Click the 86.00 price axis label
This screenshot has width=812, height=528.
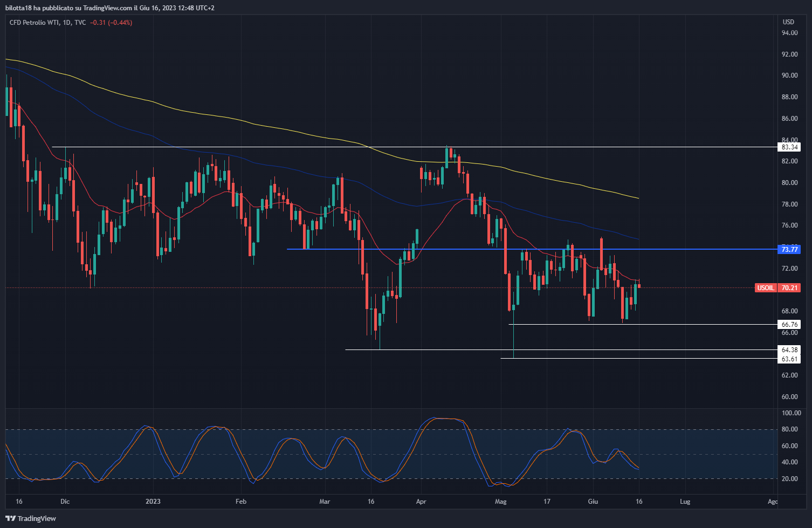pyautogui.click(x=790, y=119)
